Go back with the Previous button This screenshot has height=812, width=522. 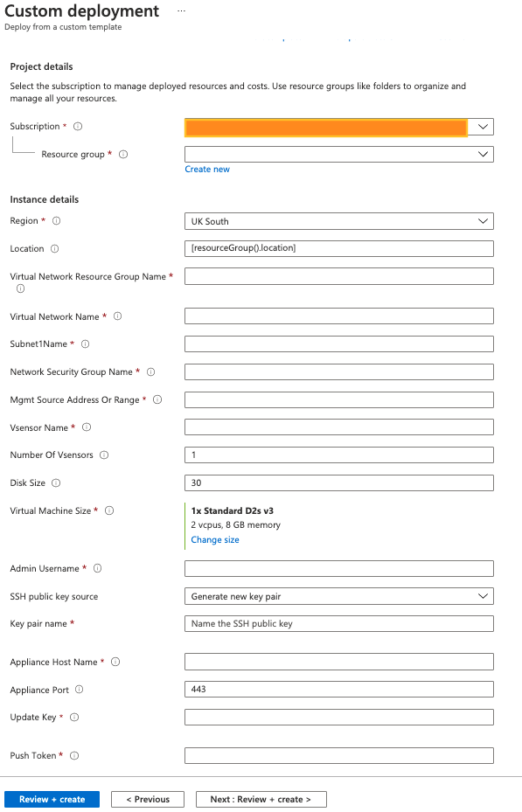click(x=148, y=799)
